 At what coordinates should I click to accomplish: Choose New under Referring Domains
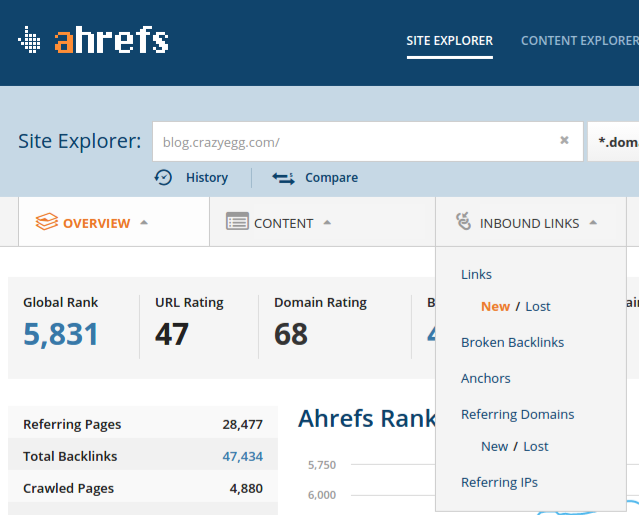pos(494,447)
